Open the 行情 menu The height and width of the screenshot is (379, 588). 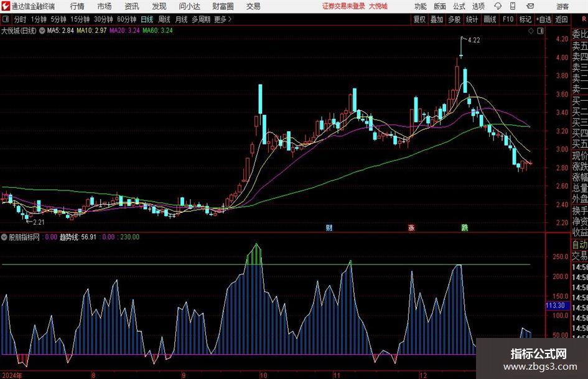click(77, 6)
